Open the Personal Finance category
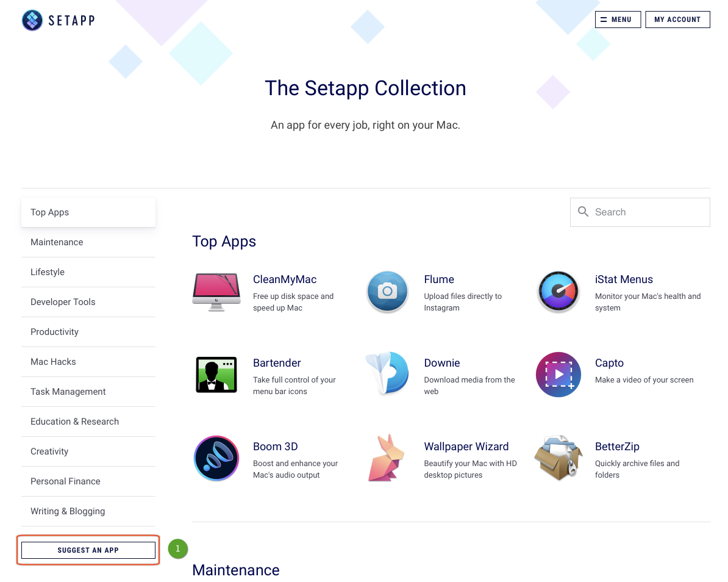 [x=65, y=481]
